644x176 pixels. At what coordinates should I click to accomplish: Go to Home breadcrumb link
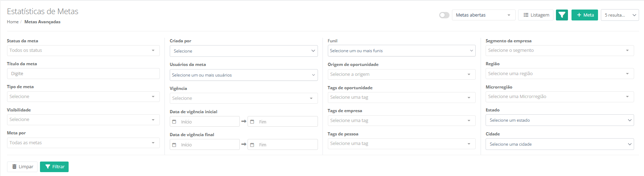click(x=13, y=22)
